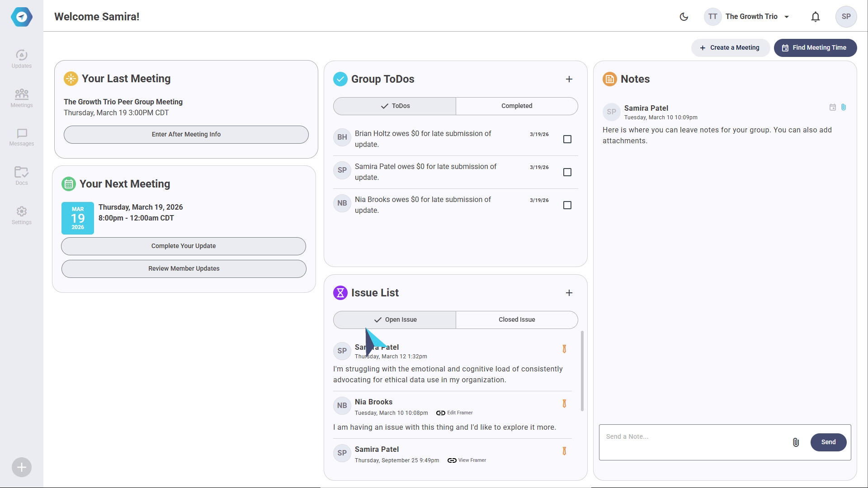The width and height of the screenshot is (868, 488).
Task: Check Samira Patel's todo checkbox
Action: tap(567, 172)
